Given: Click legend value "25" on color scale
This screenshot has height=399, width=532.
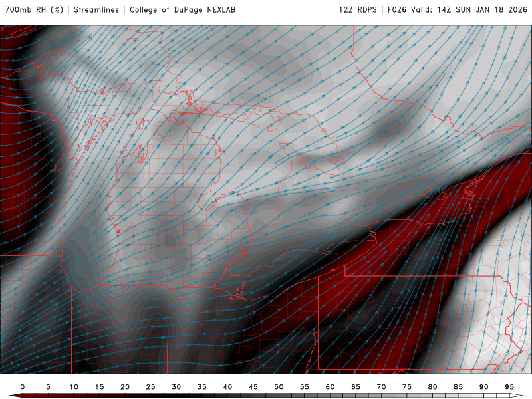Looking at the screenshot, I should click(151, 387).
